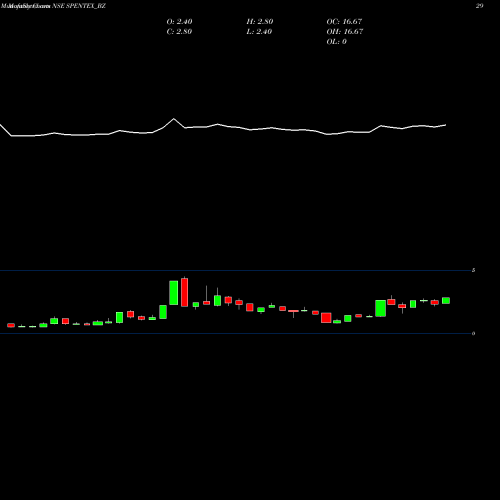Click the price axis label 0
500x500 pixels.
tap(473, 333)
